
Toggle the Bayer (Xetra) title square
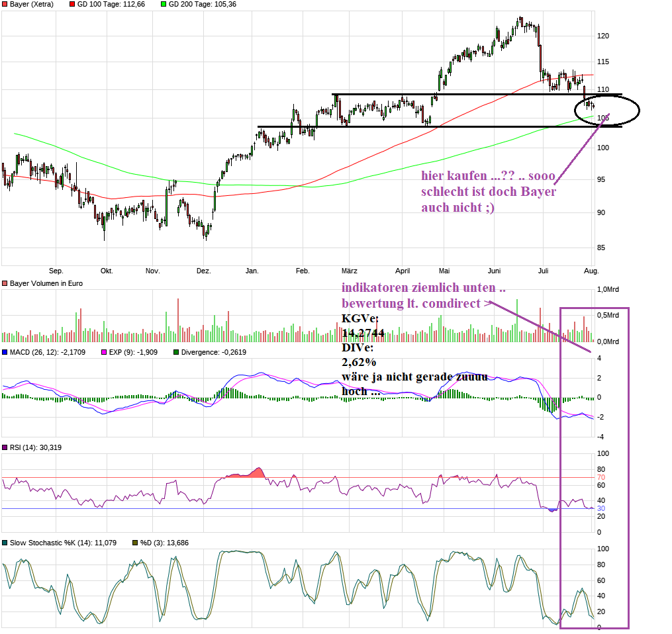[x=5, y=5]
